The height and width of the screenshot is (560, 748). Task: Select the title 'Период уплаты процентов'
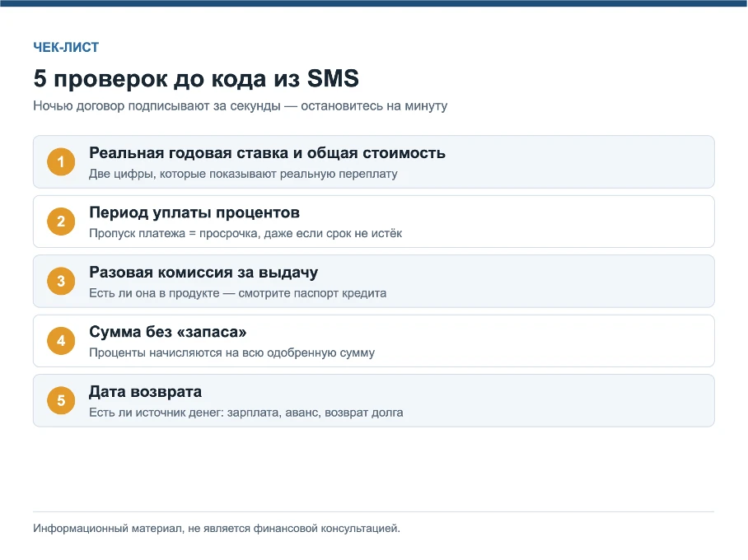[x=194, y=212]
